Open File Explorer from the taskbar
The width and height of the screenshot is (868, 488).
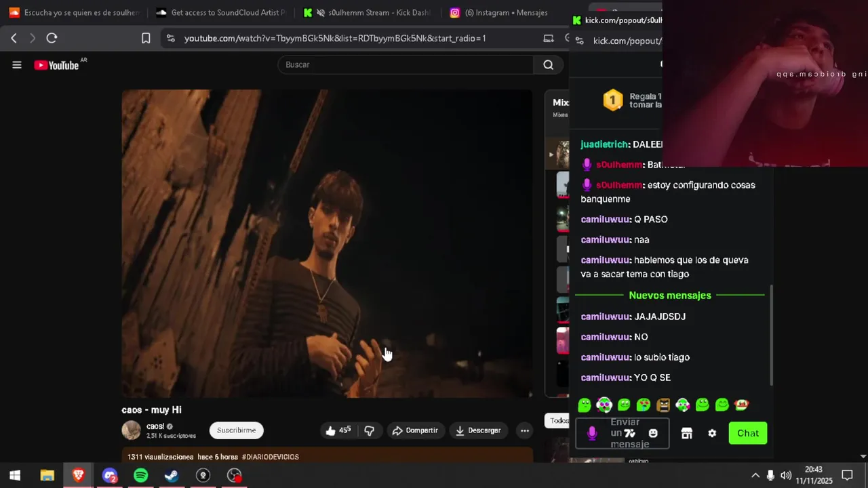[47, 476]
